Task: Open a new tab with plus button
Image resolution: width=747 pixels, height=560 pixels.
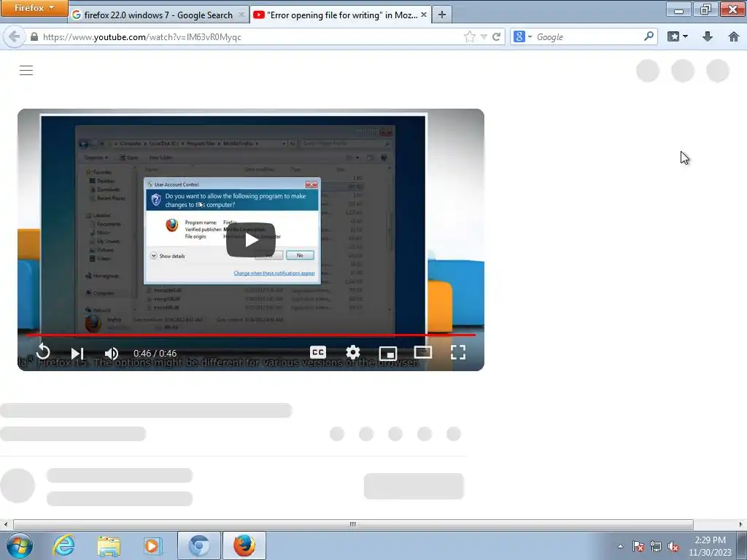Action: point(441,15)
